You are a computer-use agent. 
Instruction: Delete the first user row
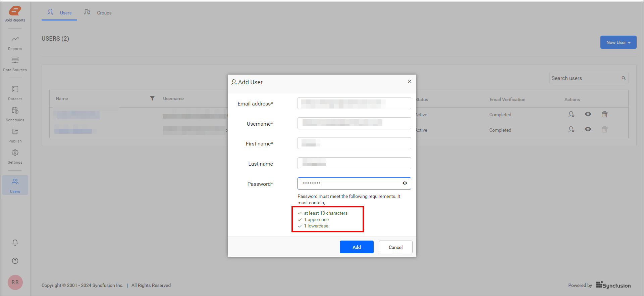click(605, 114)
